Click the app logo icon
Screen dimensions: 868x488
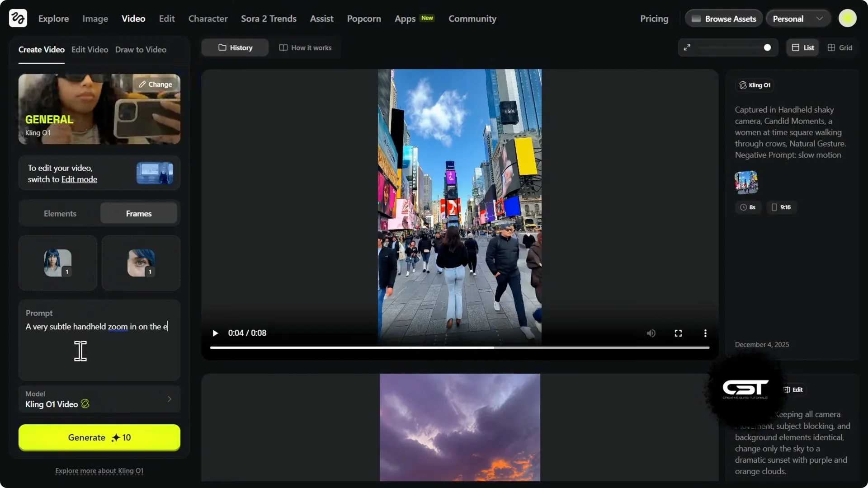18,19
